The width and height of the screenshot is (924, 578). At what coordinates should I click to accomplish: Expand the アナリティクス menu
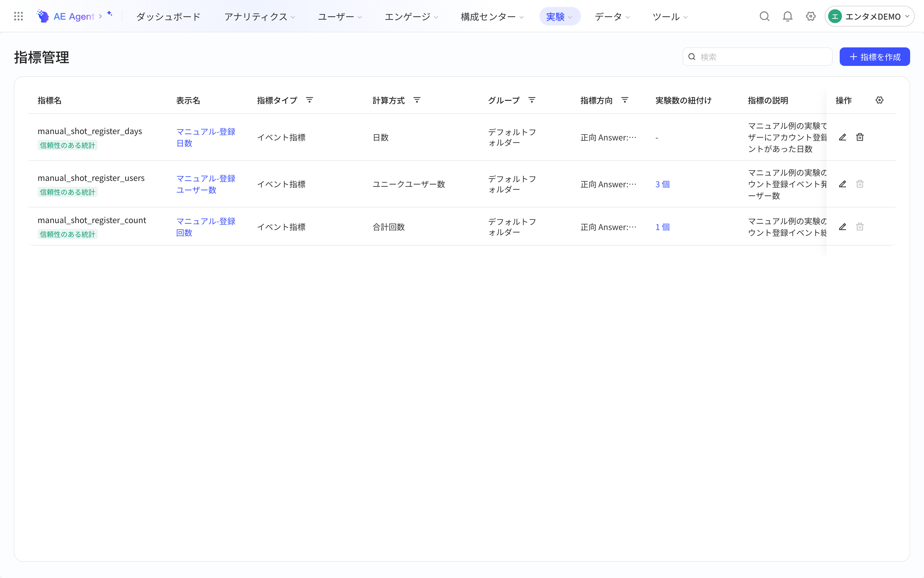pos(260,16)
